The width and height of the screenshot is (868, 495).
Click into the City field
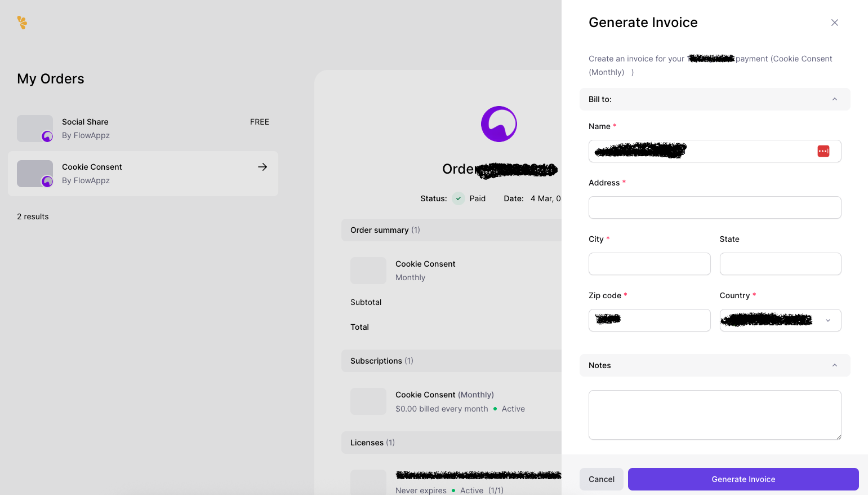click(649, 264)
